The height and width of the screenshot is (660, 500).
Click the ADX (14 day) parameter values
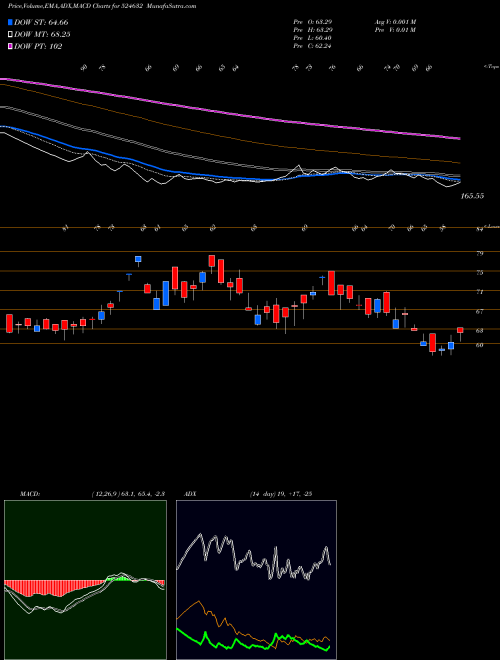pyautogui.click(x=280, y=494)
